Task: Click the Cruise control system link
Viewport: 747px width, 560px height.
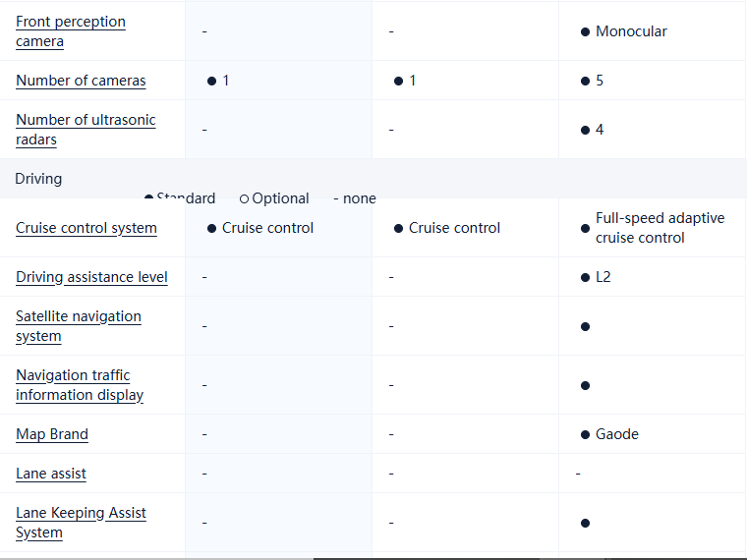Action: pos(86,228)
